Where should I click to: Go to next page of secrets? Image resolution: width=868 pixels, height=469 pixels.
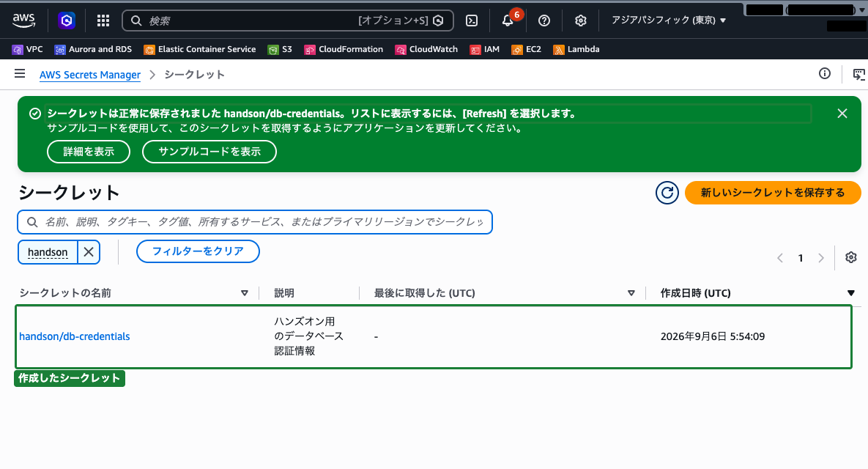[x=821, y=258]
